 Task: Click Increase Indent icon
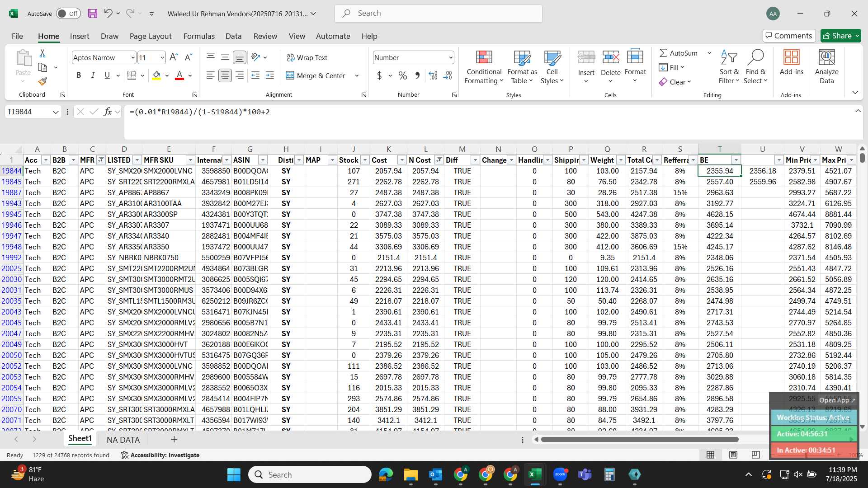click(270, 75)
